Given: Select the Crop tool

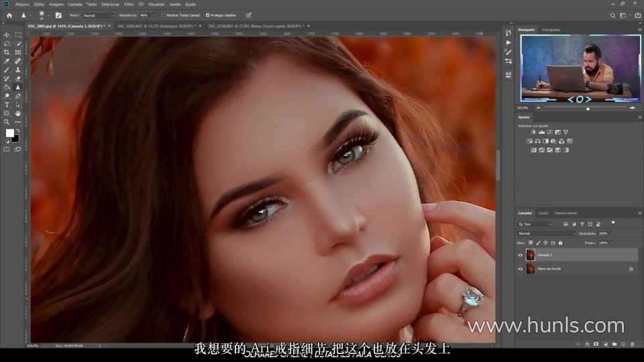Looking at the screenshot, I should pyautogui.click(x=7, y=52).
